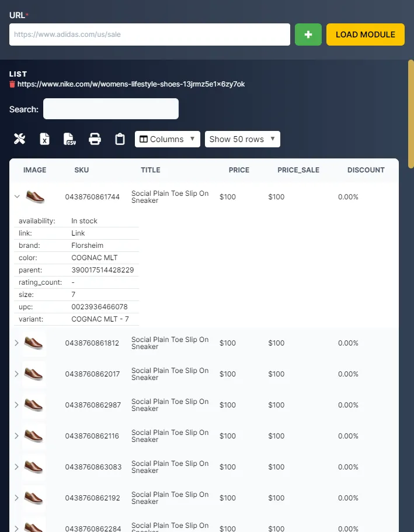This screenshot has height=532, width=414.
Task: Click title in row SKU 0438760862987
Action: point(170,405)
